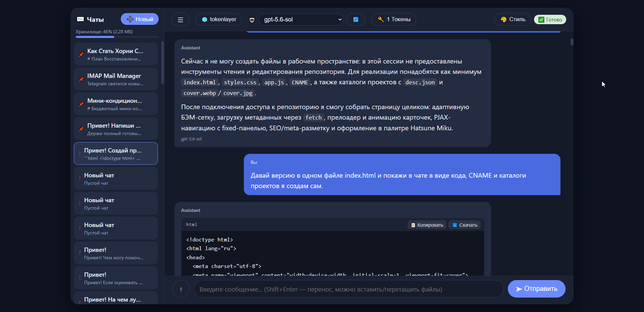Click the cover.webp inline code tag
Viewport: 644px width, 312px height.
click(x=200, y=93)
